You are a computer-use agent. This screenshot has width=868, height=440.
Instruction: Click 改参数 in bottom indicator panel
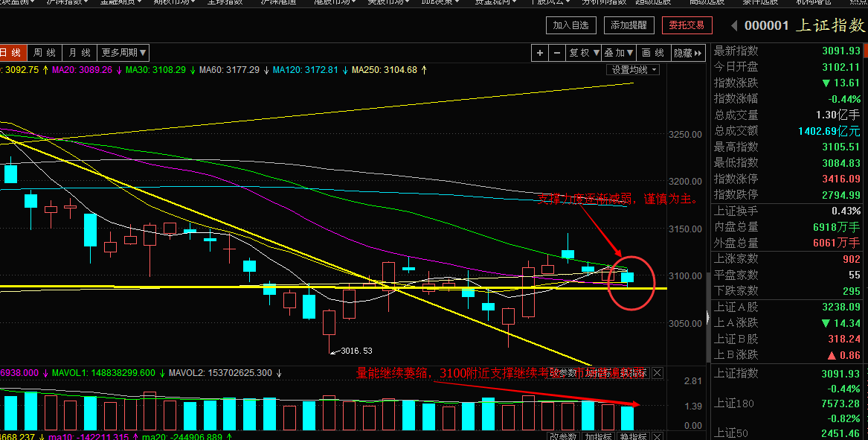pos(563,436)
